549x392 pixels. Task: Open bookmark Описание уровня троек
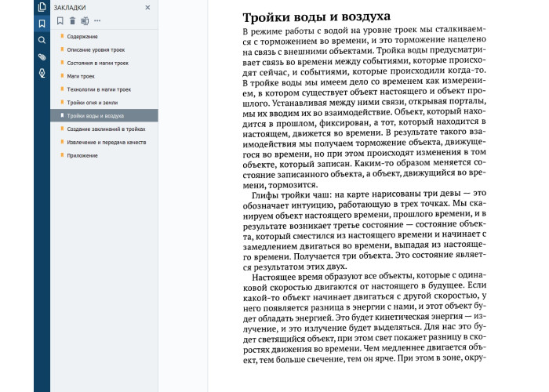pyautogui.click(x=95, y=49)
